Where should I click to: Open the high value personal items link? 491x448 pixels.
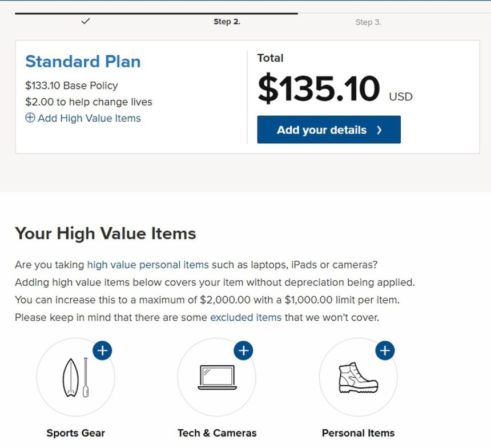point(148,265)
